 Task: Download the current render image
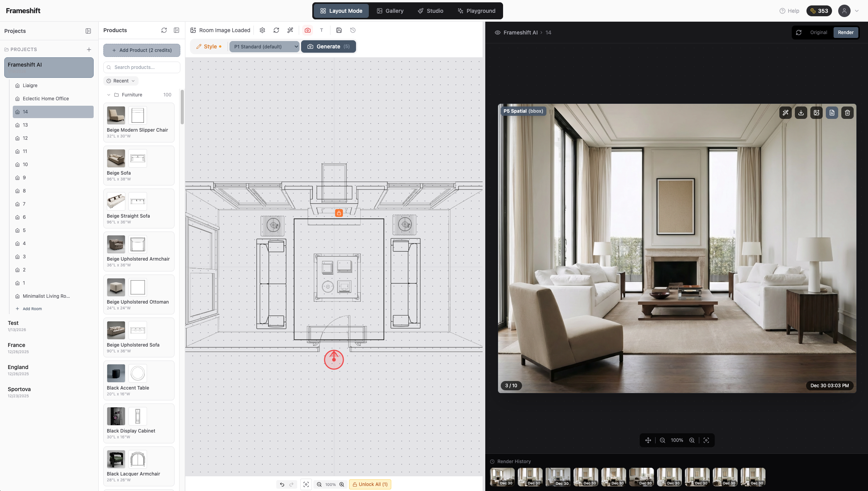(801, 113)
